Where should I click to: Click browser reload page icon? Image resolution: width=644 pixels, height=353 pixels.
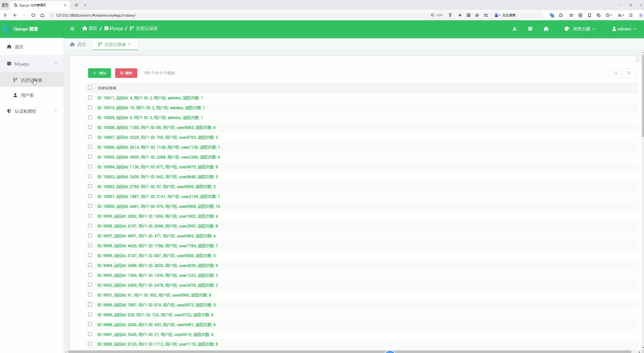33,15
